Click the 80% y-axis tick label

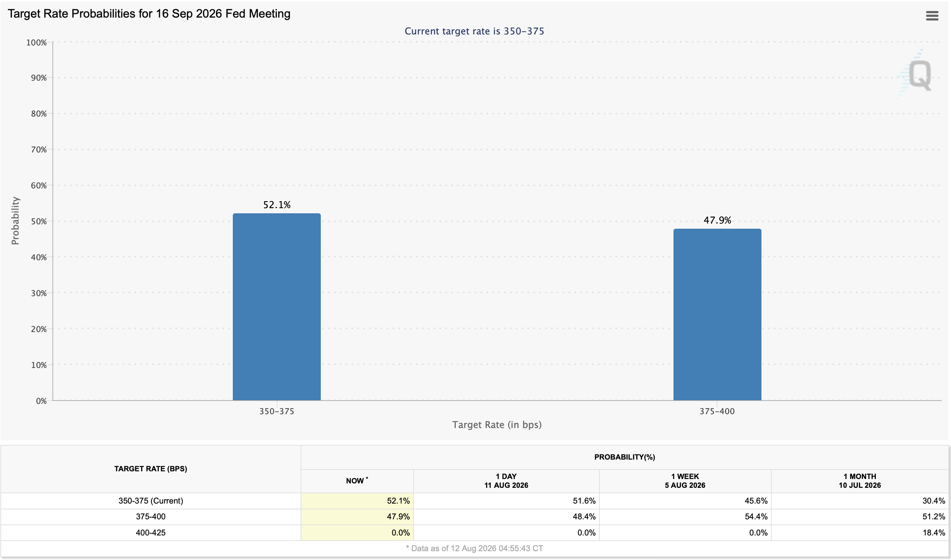click(x=39, y=114)
